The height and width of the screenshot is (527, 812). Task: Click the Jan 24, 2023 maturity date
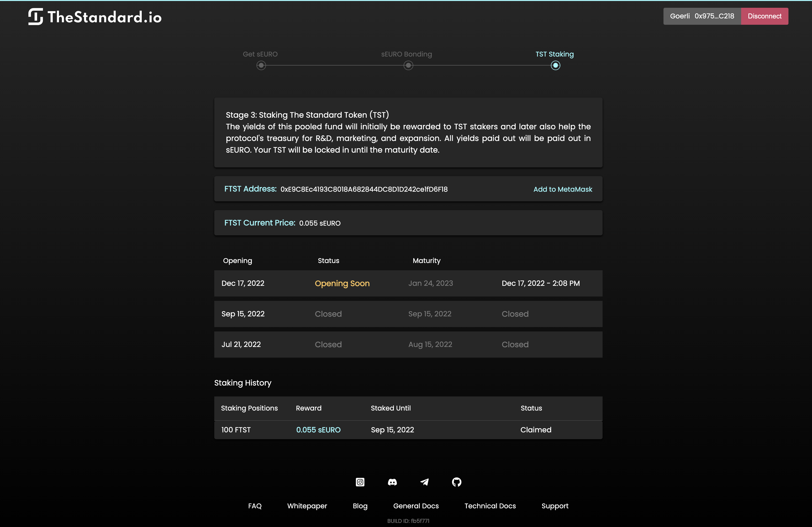point(431,283)
